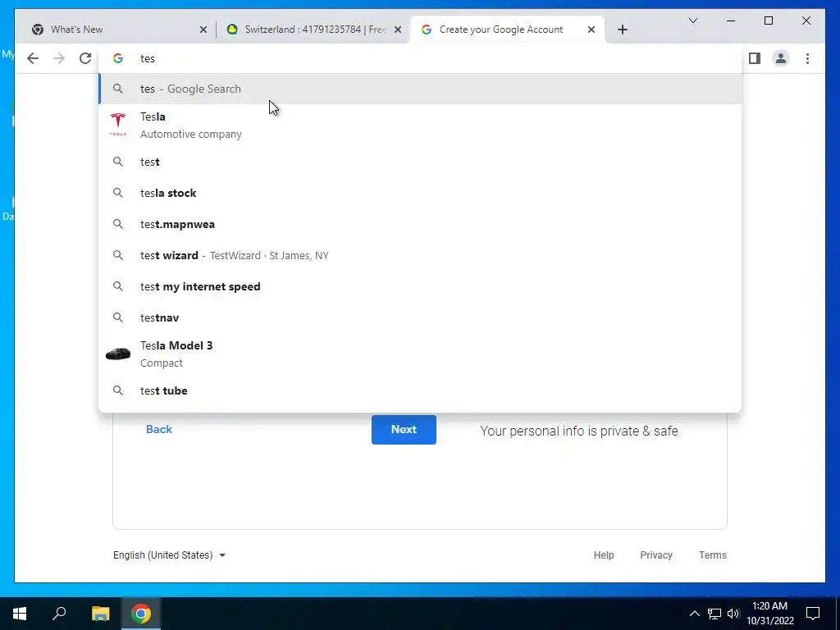Reload the page with the refresh icon
This screenshot has height=630, width=840.
(x=85, y=58)
